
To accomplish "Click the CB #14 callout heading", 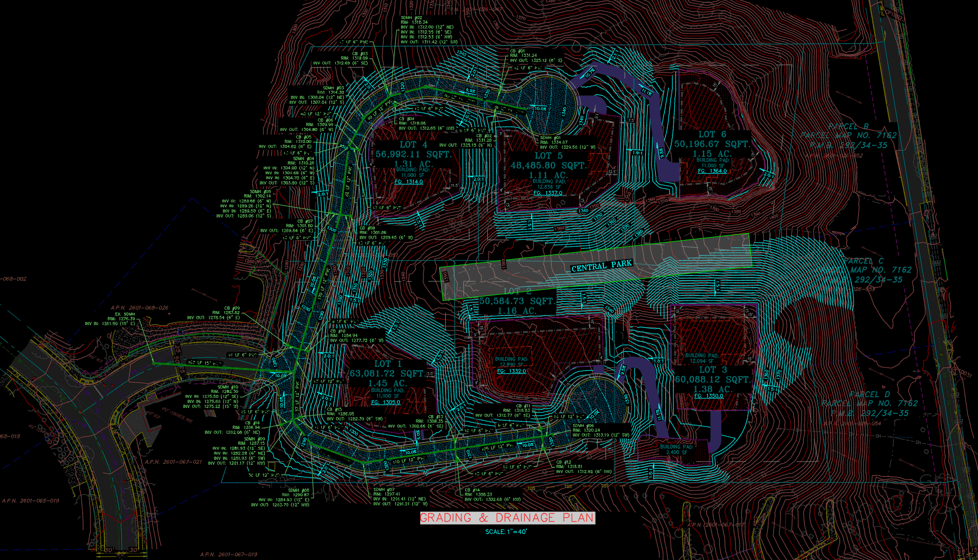I will point(472,490).
